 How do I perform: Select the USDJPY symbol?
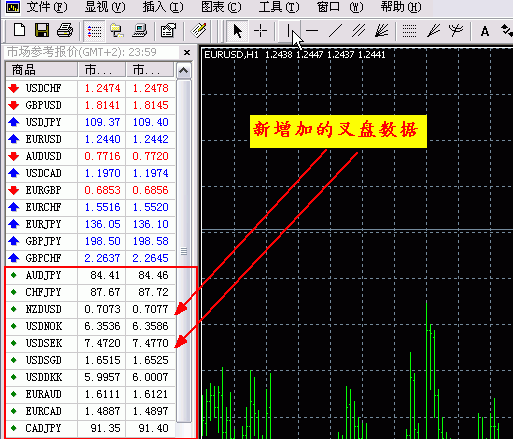click(43, 122)
